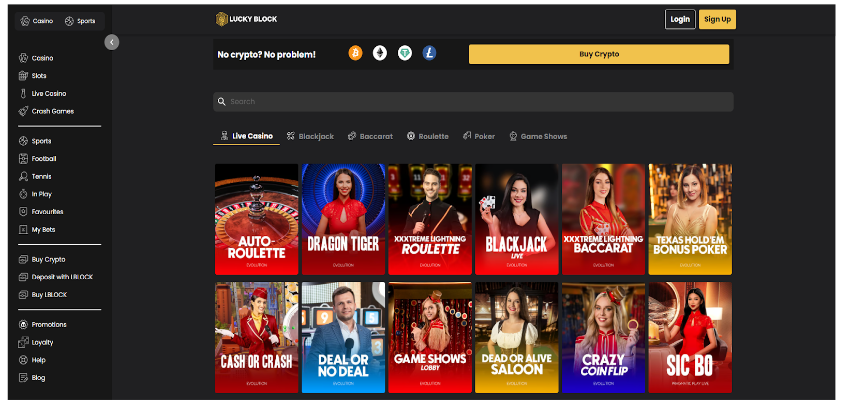Open the Blackjack tab
This screenshot has height=402, width=851.
tap(310, 136)
